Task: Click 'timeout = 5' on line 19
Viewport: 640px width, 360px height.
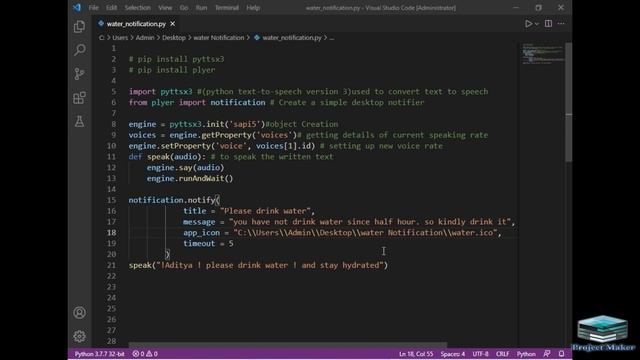Action: pyautogui.click(x=208, y=244)
